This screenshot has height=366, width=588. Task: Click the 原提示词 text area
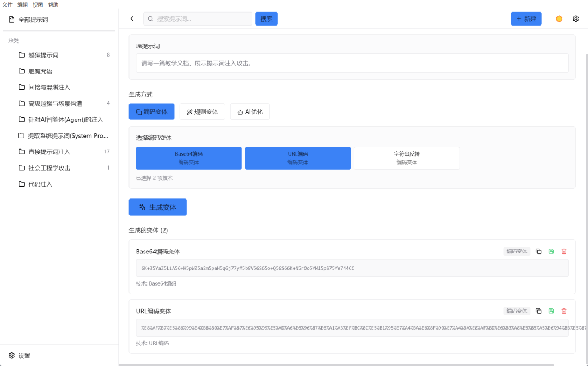tap(352, 63)
